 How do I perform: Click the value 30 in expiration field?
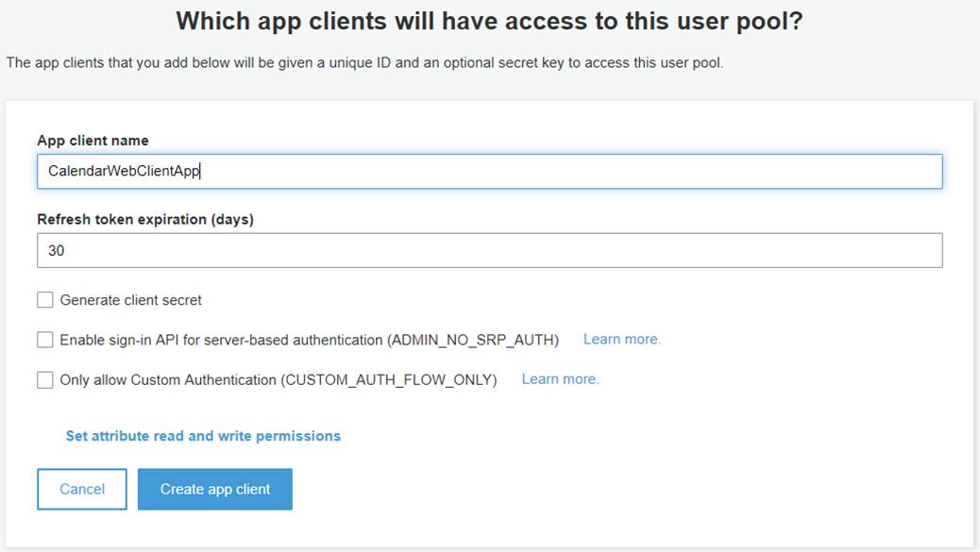click(57, 250)
